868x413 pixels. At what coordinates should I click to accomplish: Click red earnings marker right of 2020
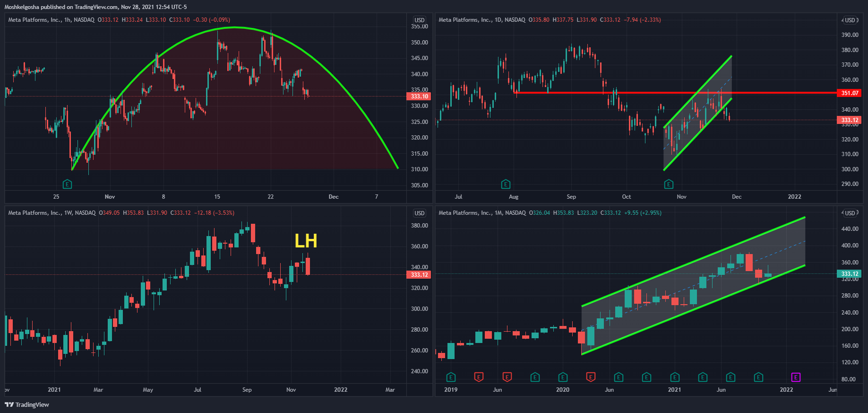tap(591, 377)
